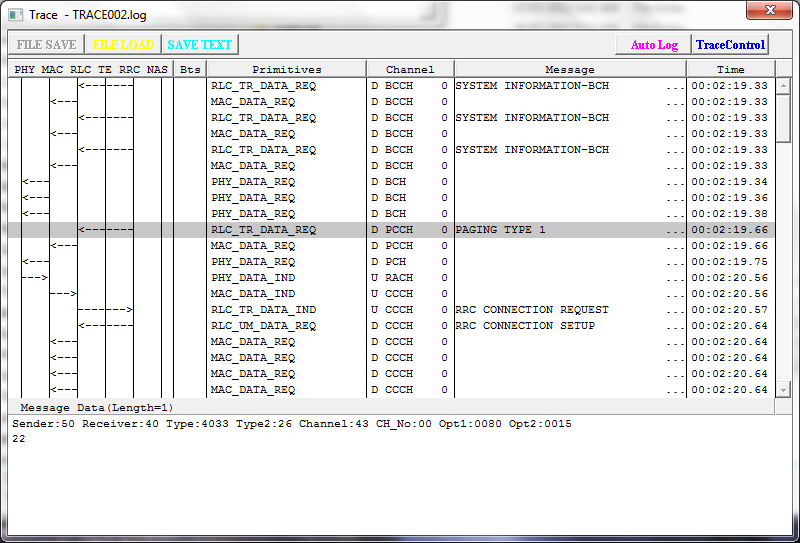Close the Trace window
The height and width of the screenshot is (543, 800).
point(770,10)
